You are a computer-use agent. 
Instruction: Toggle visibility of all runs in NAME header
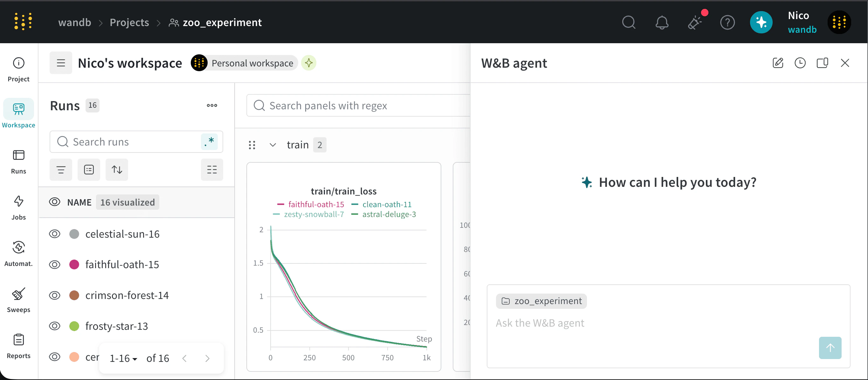coord(55,202)
